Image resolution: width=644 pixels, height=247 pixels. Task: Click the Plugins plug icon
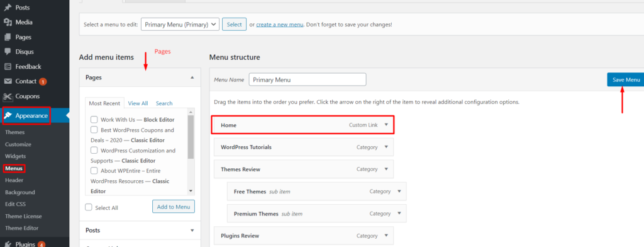point(8,244)
